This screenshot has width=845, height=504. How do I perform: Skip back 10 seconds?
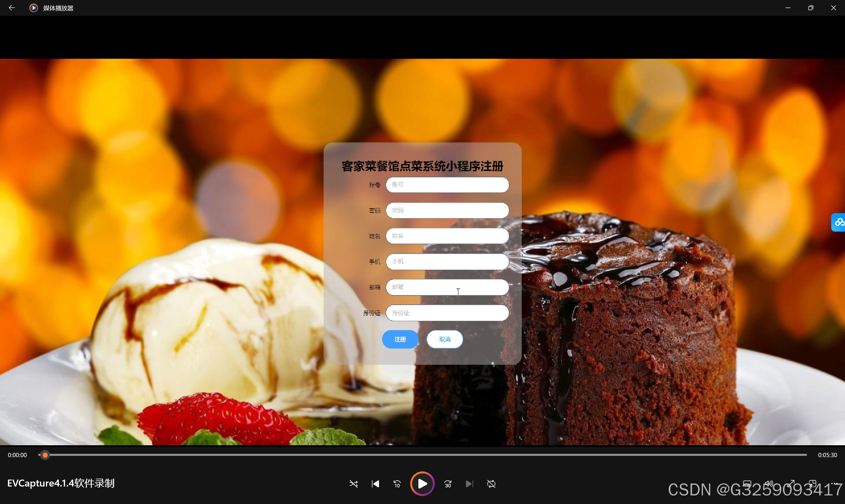click(x=397, y=484)
